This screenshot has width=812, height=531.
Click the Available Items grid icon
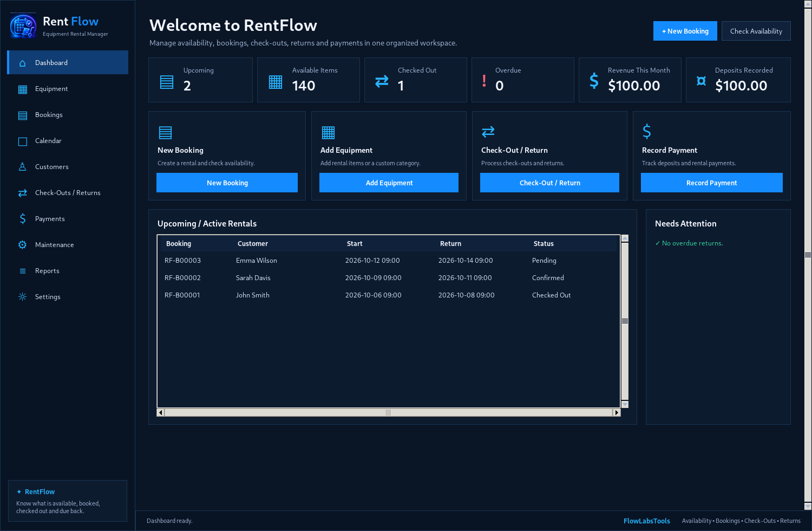276,82
